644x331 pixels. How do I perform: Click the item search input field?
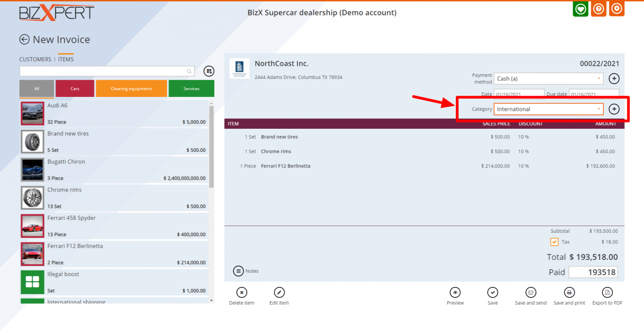coord(103,71)
